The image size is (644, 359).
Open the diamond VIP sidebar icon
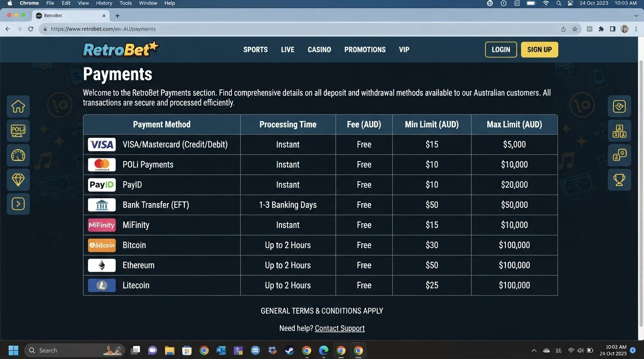[x=18, y=179]
